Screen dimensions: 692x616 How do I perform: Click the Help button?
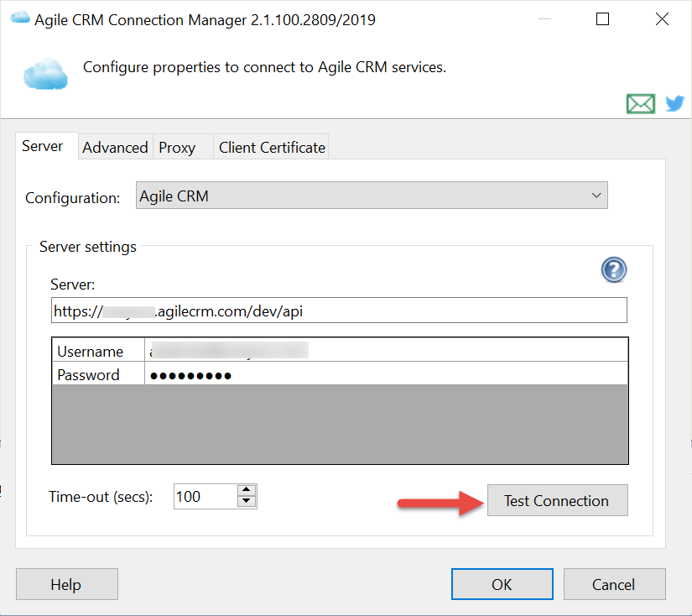tap(66, 584)
